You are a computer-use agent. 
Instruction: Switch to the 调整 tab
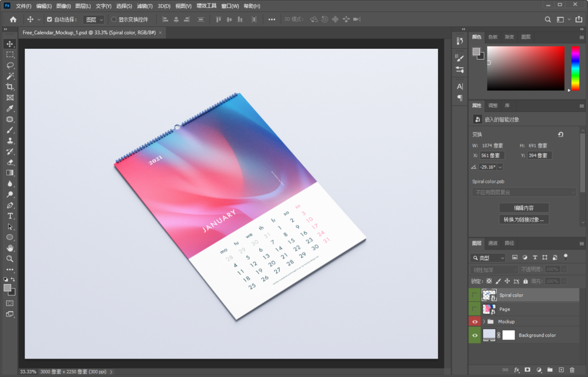(493, 106)
